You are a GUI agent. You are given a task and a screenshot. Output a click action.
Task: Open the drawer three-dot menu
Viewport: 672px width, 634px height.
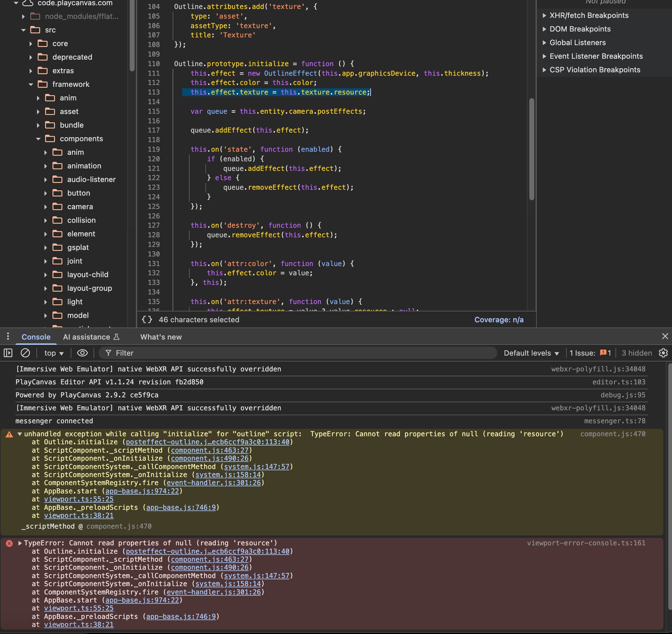point(8,337)
